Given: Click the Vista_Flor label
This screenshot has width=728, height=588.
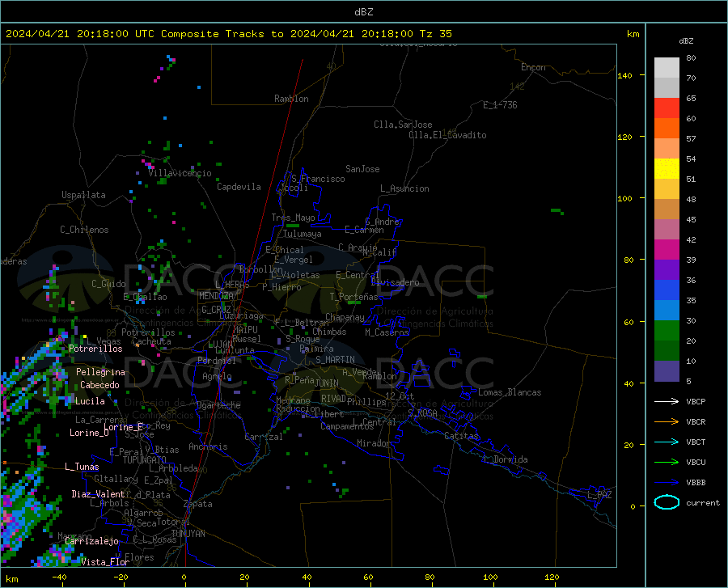Looking at the screenshot, I should tap(105, 562).
